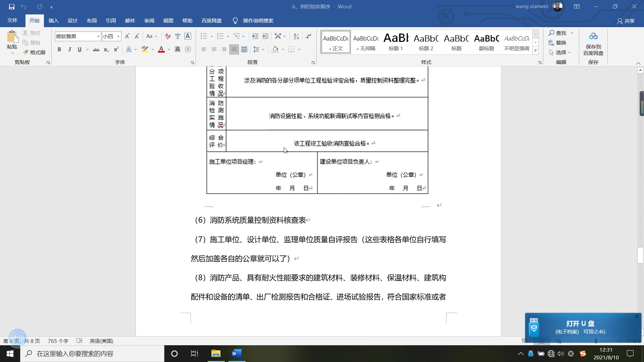Click the Clear All Formatting eraser icon
Screen dimensions: 644x362
[x=168, y=36]
